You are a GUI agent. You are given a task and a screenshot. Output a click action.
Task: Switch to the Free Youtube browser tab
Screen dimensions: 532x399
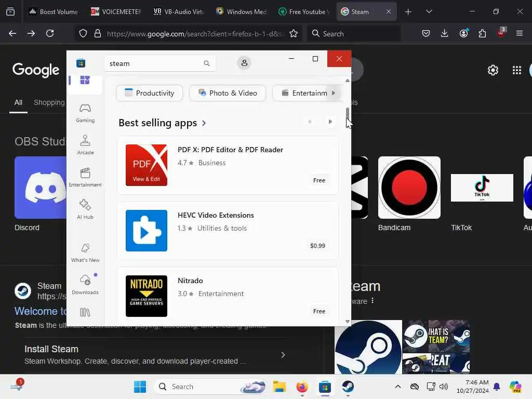click(303, 11)
